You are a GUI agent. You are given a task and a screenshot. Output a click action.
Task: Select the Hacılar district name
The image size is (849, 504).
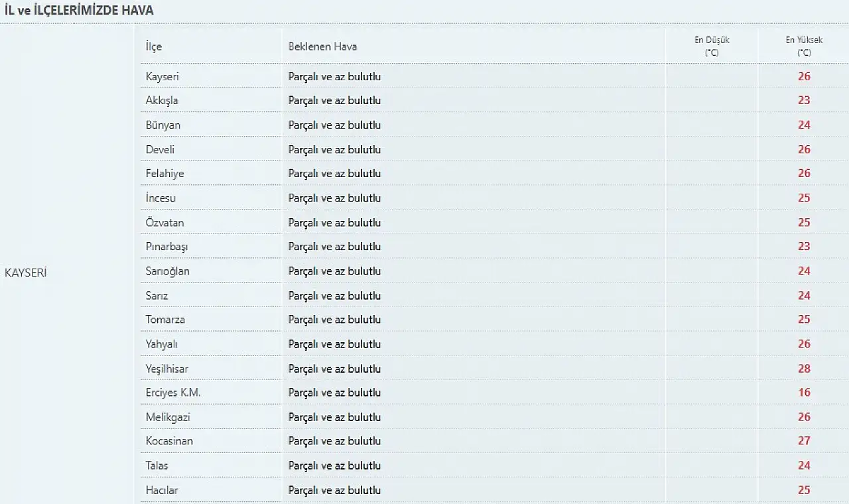pos(162,490)
